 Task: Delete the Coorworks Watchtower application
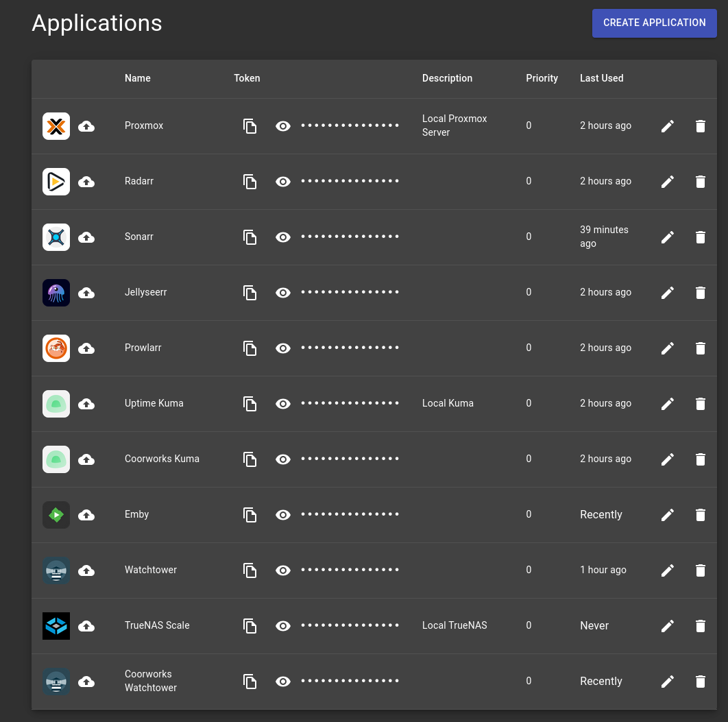(x=700, y=682)
